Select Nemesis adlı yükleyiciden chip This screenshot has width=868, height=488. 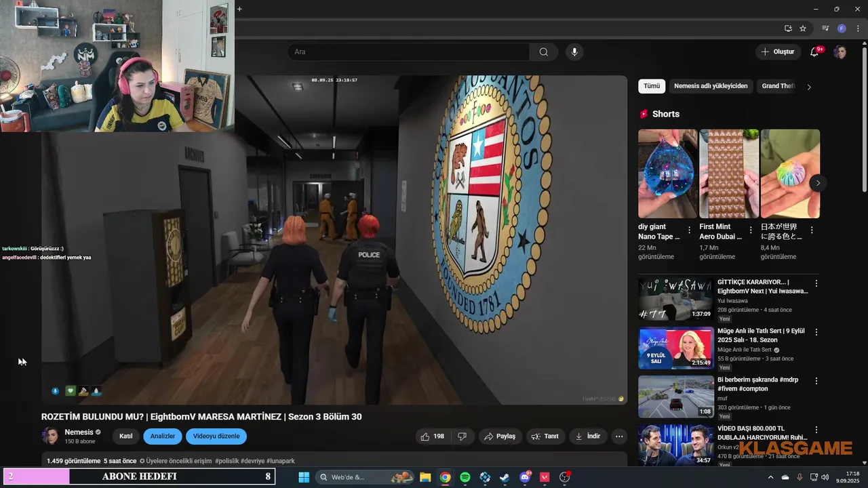pyautogui.click(x=711, y=86)
